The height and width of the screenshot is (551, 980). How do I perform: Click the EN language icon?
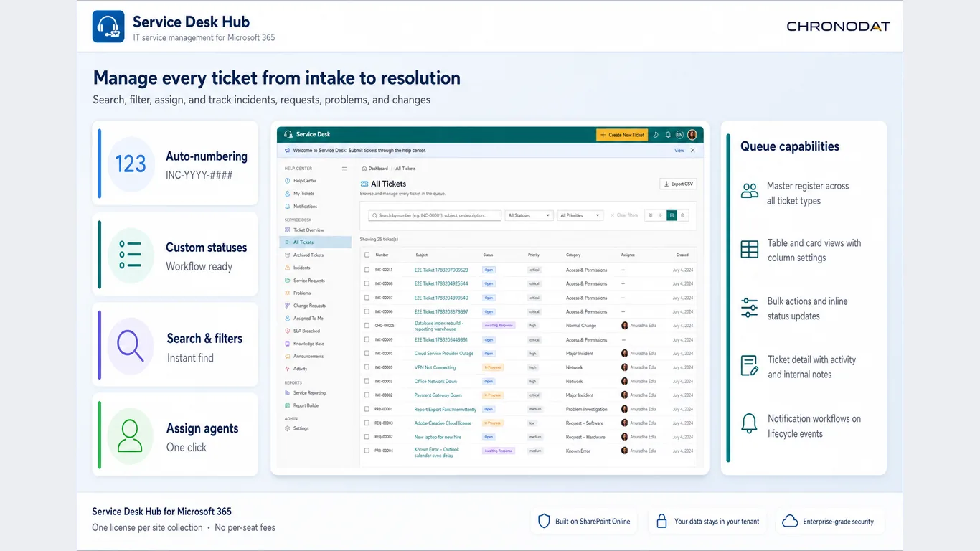(679, 135)
